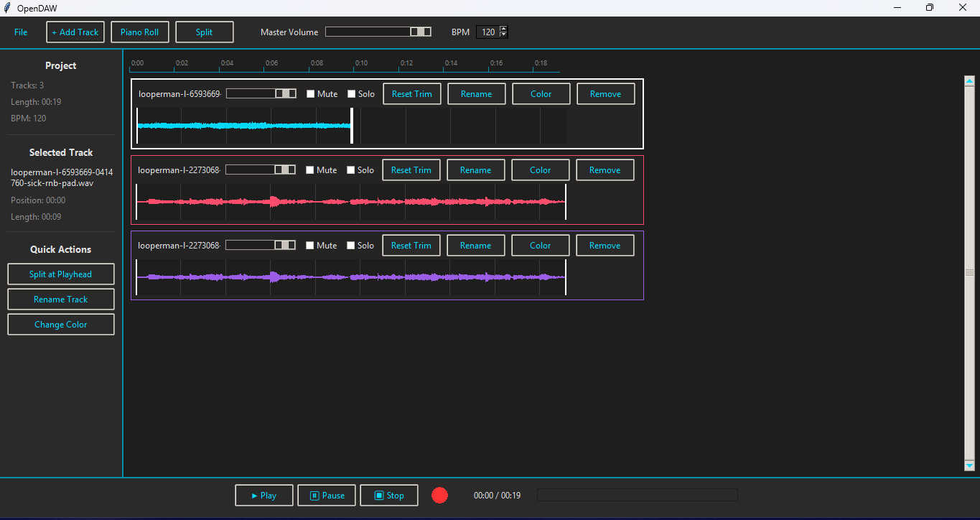
Task: Select the red waveform clip
Action: click(x=351, y=202)
